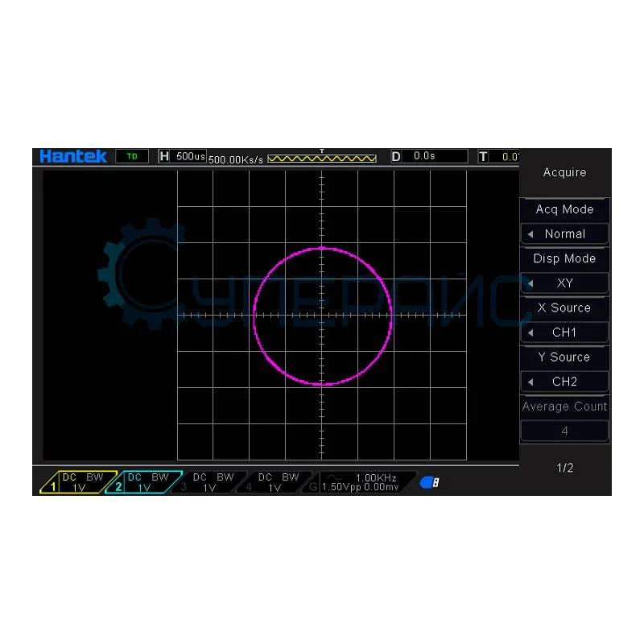Change Disp Mode from XY
Screen dimensions: 644x644
click(564, 283)
